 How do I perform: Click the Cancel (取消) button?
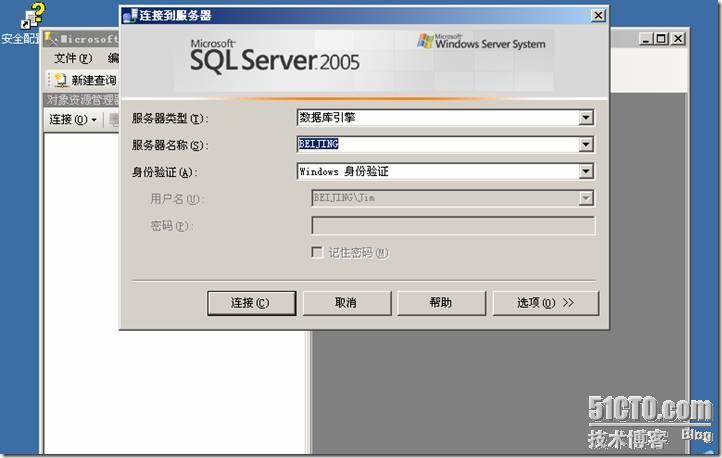(x=347, y=303)
